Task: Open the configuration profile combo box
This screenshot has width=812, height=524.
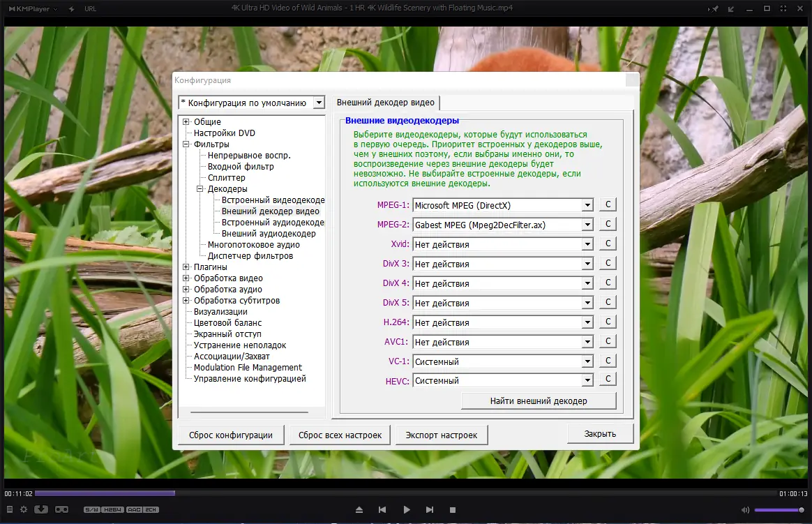Action: pyautogui.click(x=320, y=102)
